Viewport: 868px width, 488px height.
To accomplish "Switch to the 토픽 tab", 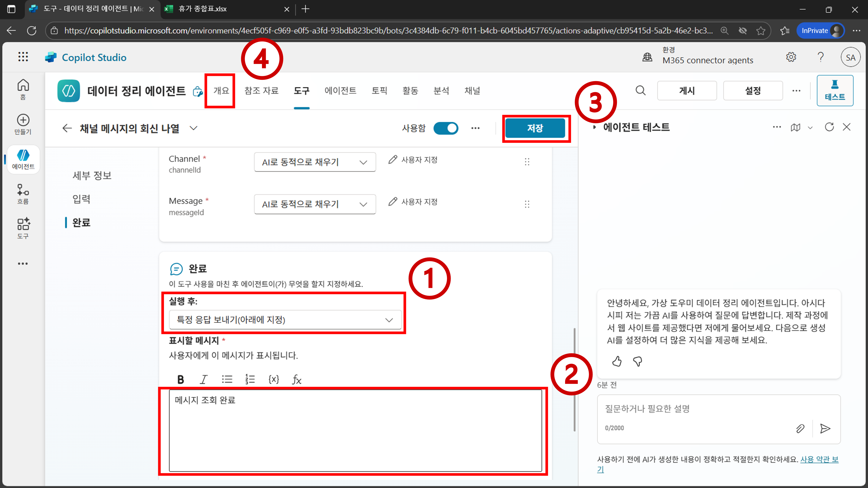I will click(x=379, y=91).
